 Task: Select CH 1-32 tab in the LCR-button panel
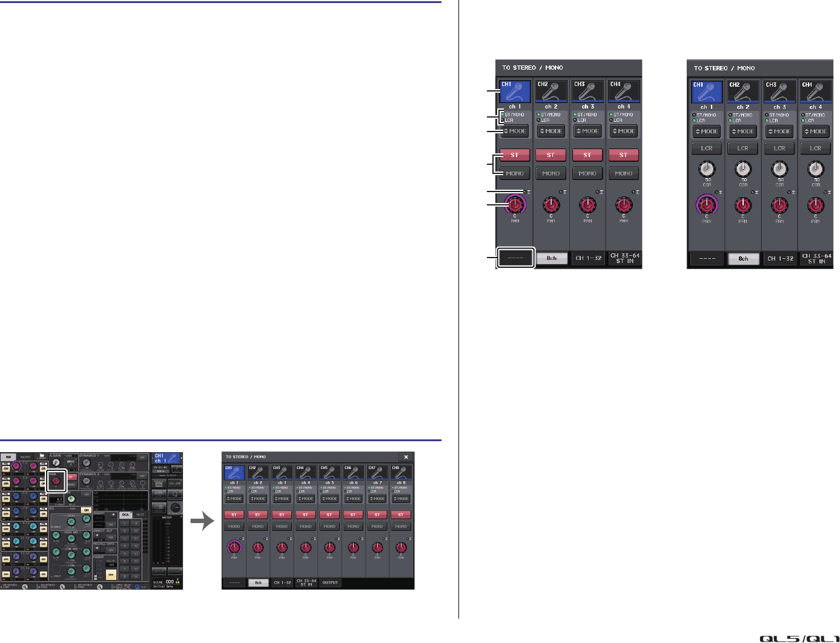pyautogui.click(x=780, y=259)
